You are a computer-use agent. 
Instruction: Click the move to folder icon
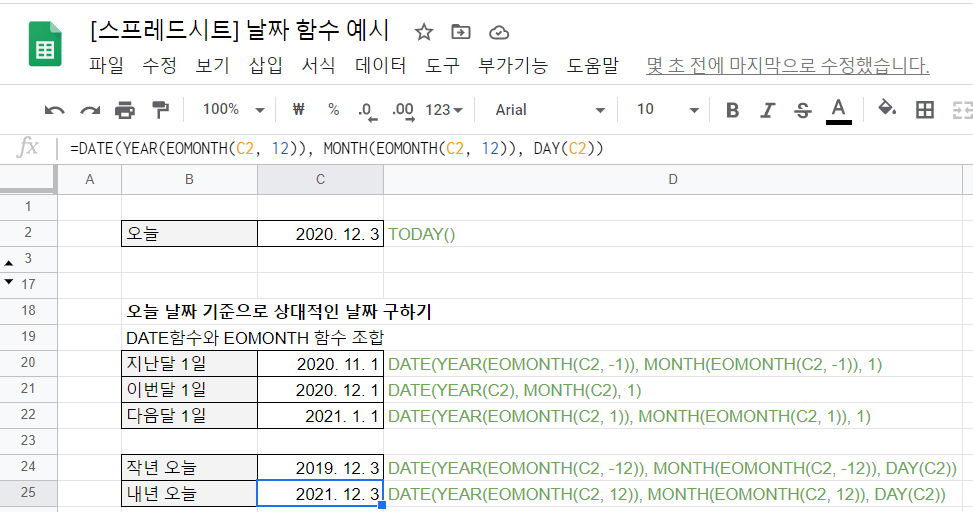pyautogui.click(x=461, y=32)
